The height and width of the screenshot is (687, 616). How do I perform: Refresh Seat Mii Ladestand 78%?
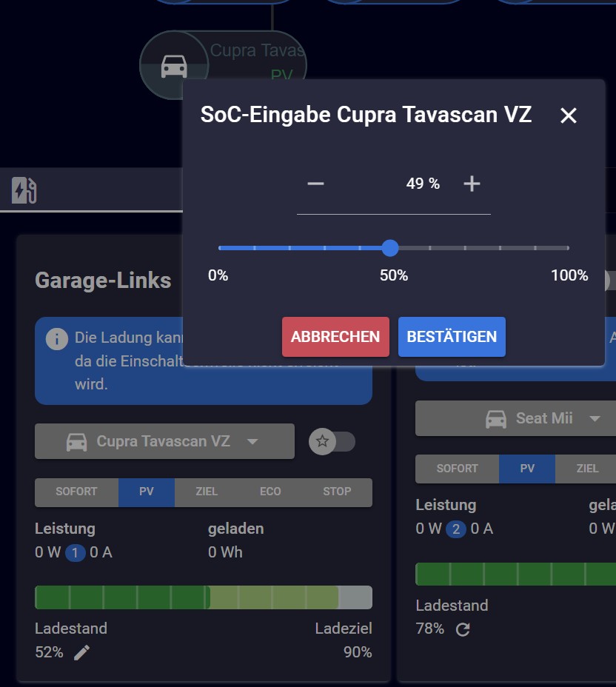click(463, 629)
